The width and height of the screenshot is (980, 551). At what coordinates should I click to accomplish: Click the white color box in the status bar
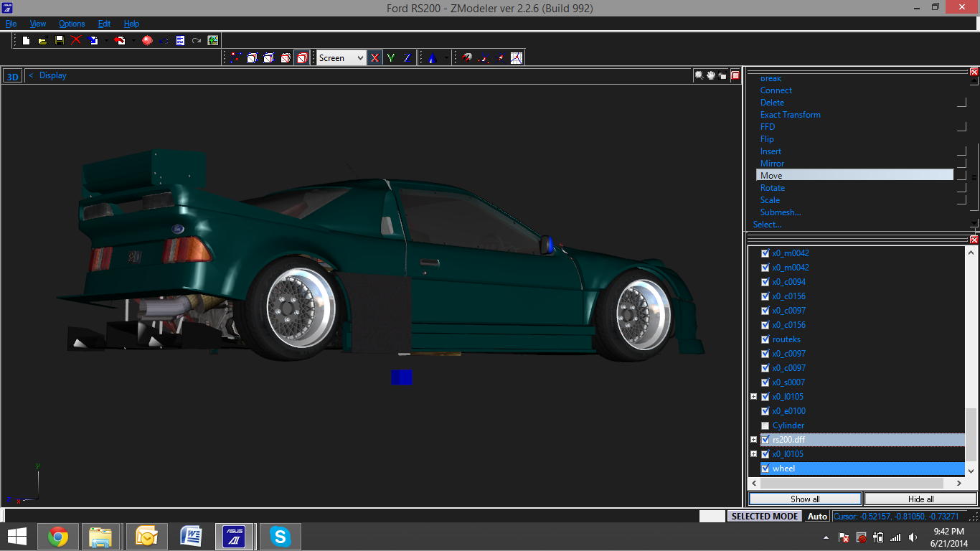pyautogui.click(x=712, y=516)
